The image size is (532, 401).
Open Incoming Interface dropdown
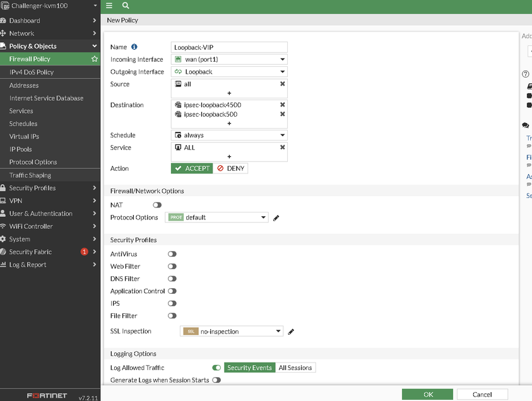229,59
